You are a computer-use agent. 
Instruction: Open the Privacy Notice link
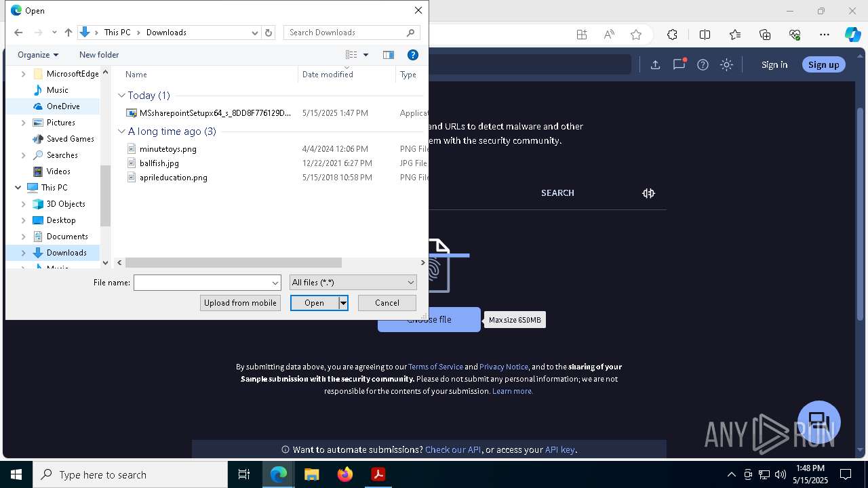[x=504, y=367]
